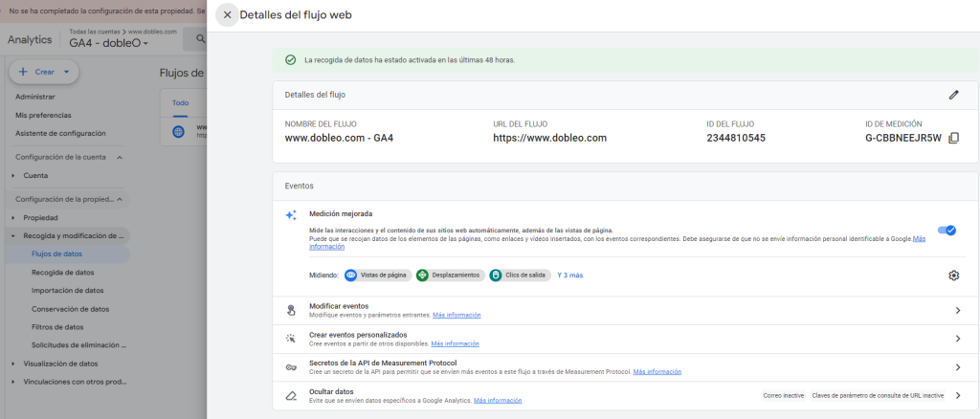Click the globe icon of the web stream
980x419 pixels.
[x=178, y=131]
